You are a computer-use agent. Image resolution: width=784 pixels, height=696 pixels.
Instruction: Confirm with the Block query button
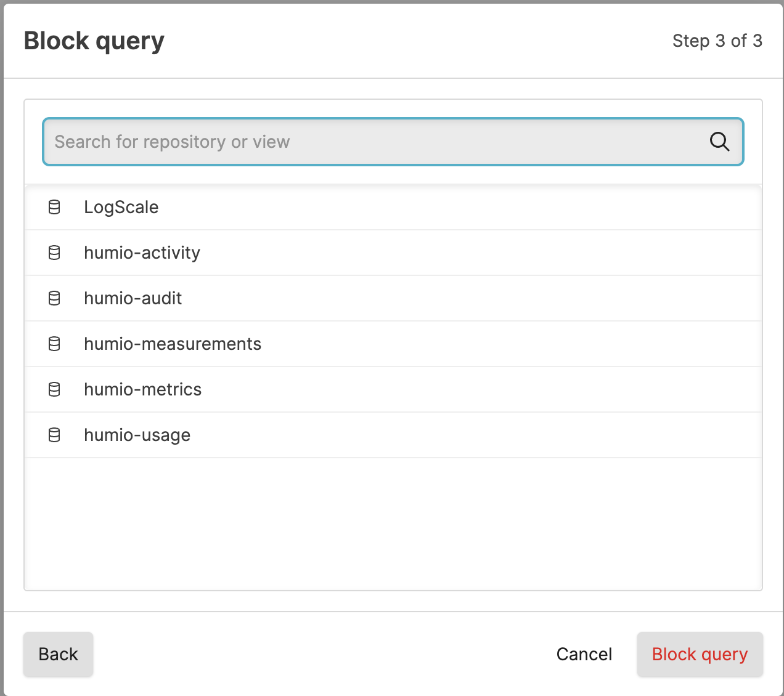pyautogui.click(x=700, y=654)
